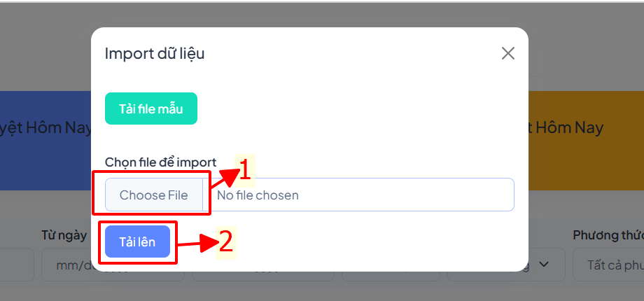This screenshot has height=301, width=644.
Task: Close the Import dữ liệu dialog
Action: [x=508, y=53]
